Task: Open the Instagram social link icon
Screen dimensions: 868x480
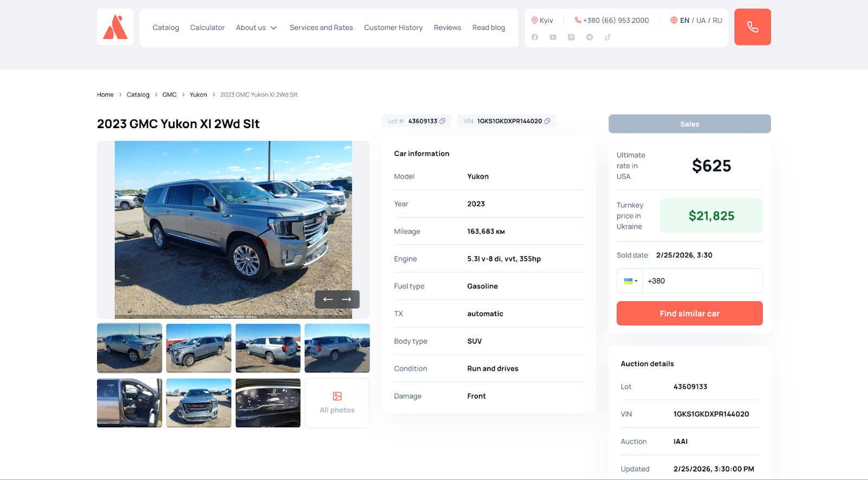Action: tap(571, 37)
